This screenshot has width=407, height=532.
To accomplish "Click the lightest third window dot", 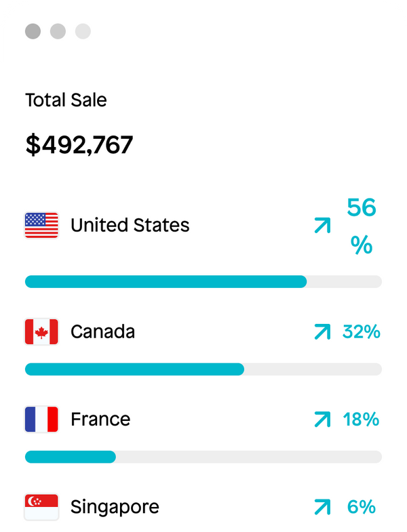I will click(83, 31).
